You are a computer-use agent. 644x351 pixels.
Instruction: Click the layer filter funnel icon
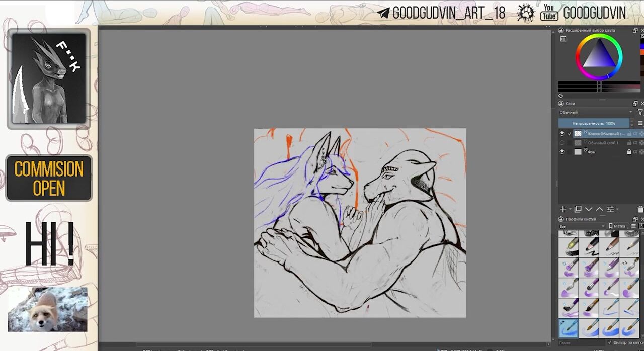tap(640, 112)
